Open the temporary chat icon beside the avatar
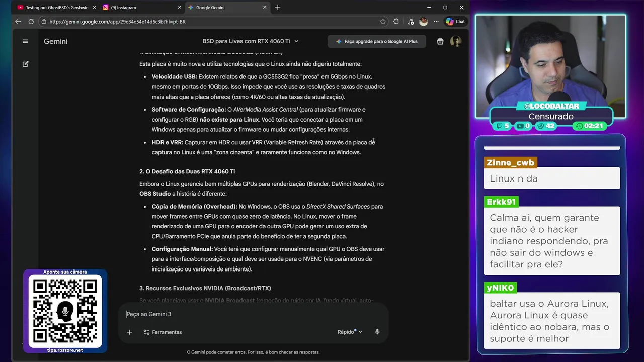Viewport: 644px width, 362px height. [440, 41]
